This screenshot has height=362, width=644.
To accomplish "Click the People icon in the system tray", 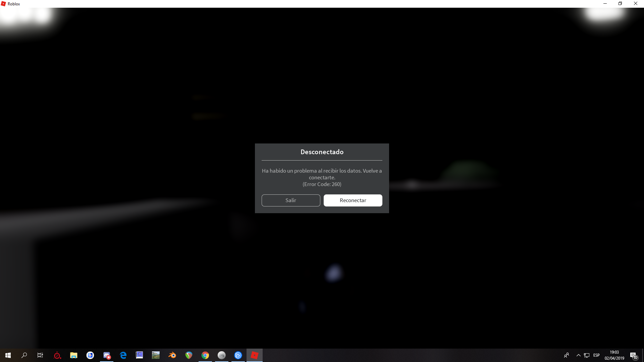I will click(x=567, y=355).
